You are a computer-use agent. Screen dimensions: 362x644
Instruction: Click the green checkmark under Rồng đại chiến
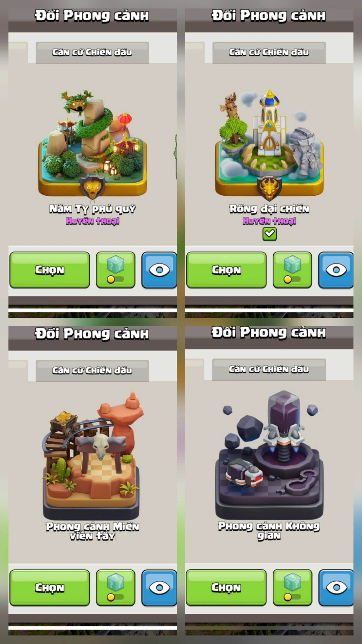pos(269,234)
